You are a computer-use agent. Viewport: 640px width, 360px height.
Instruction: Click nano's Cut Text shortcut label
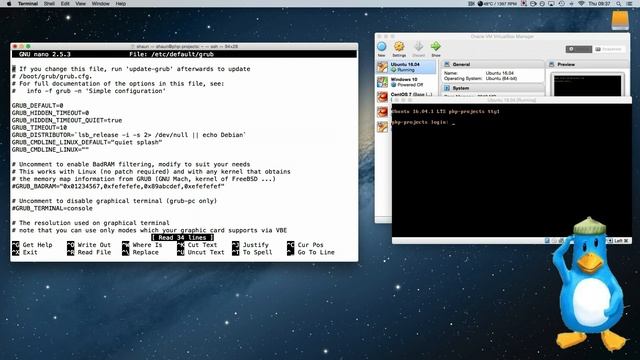click(x=202, y=245)
